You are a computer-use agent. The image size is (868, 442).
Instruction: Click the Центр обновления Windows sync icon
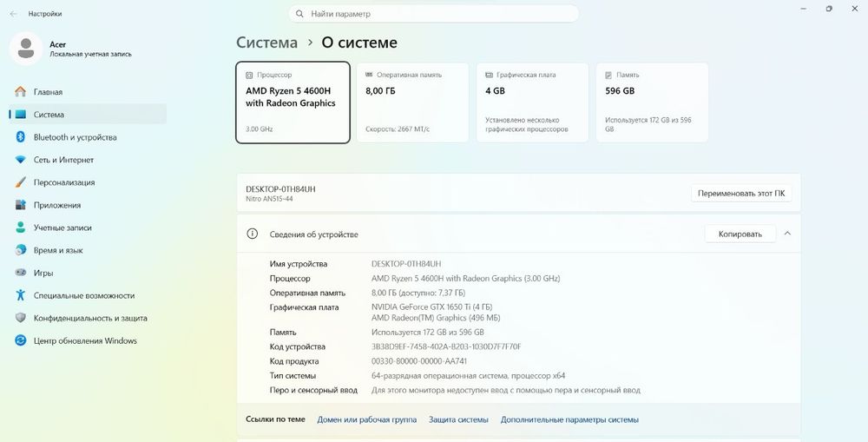click(x=21, y=340)
